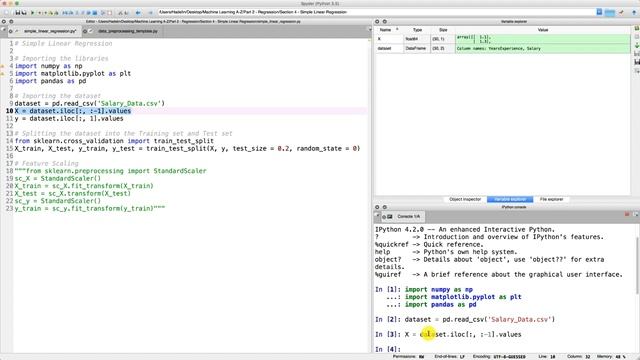Click line 10 X = dataset.iloc code
This screenshot has height=360, width=640.
(x=73, y=111)
